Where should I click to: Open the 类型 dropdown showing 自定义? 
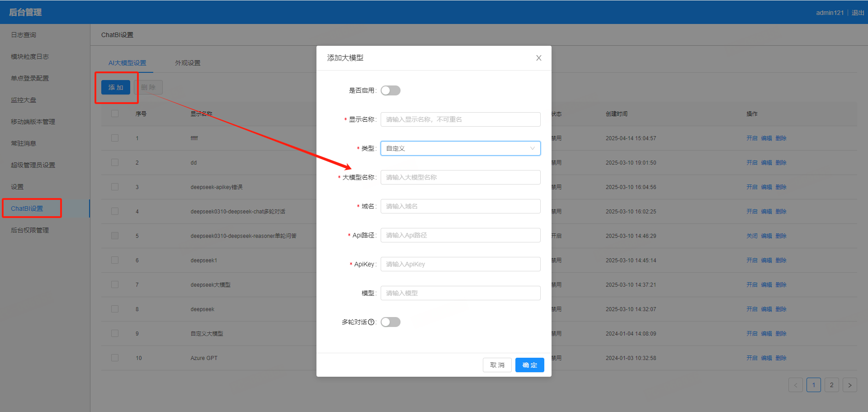pyautogui.click(x=457, y=148)
